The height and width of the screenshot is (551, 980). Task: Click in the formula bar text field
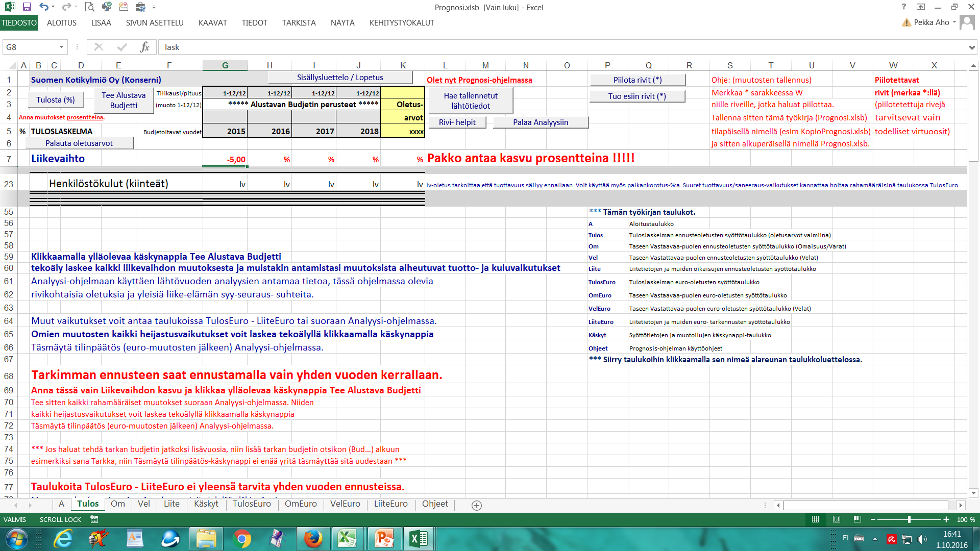tap(561, 47)
